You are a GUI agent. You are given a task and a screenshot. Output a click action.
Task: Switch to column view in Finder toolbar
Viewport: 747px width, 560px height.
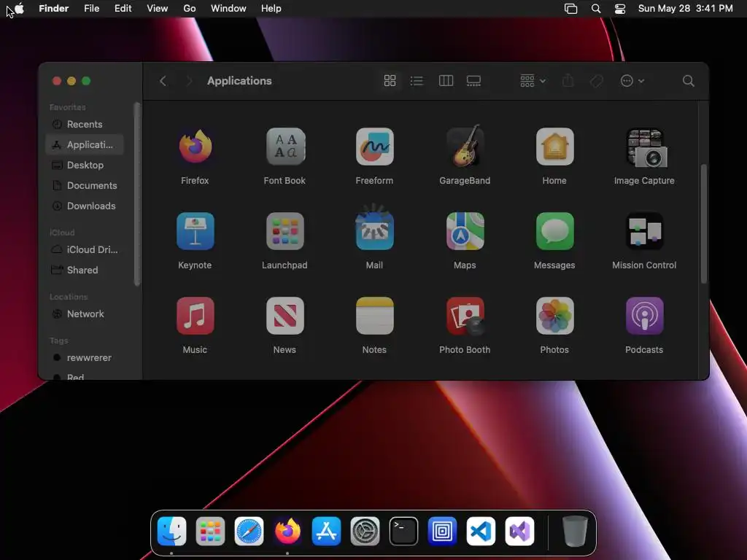tap(446, 81)
